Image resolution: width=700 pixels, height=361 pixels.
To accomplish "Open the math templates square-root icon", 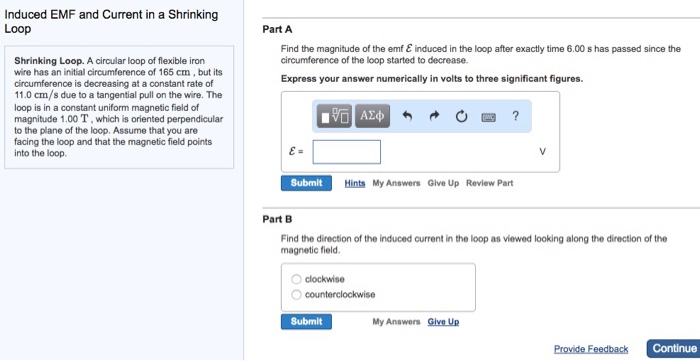I will point(334,116).
